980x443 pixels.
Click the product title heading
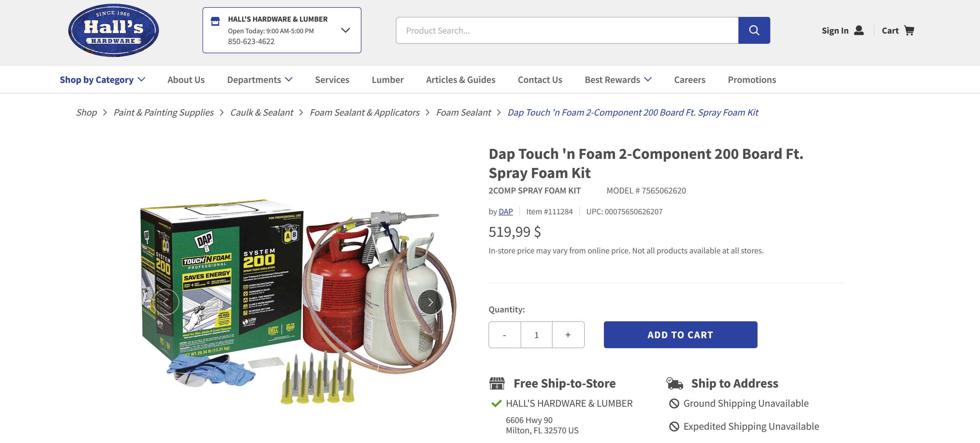(646, 164)
